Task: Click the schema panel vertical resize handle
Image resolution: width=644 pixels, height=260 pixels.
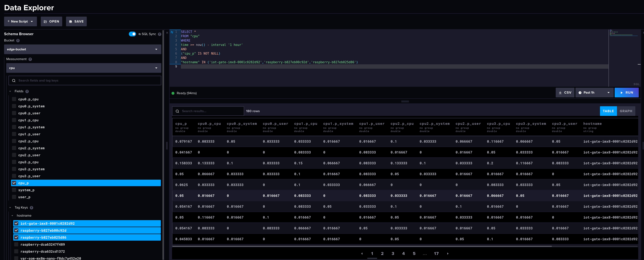Action: tap(167, 146)
